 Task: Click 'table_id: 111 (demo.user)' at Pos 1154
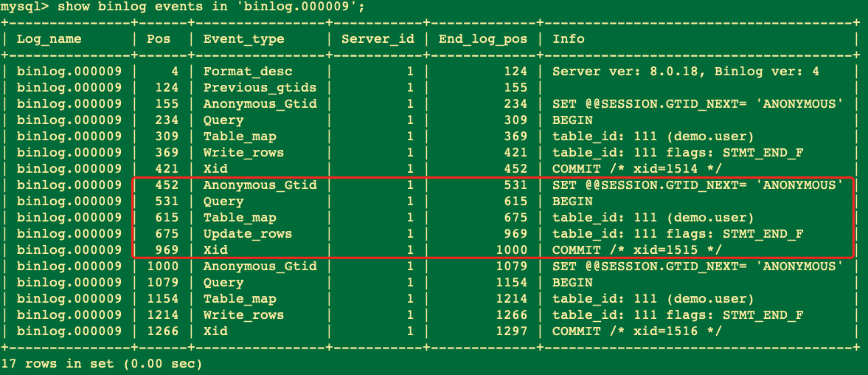[x=653, y=298]
